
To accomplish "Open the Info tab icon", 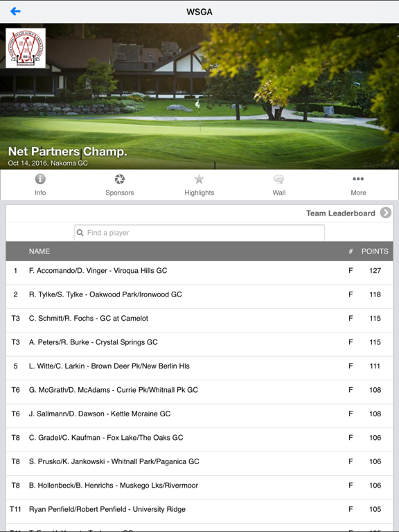I will 40,179.
